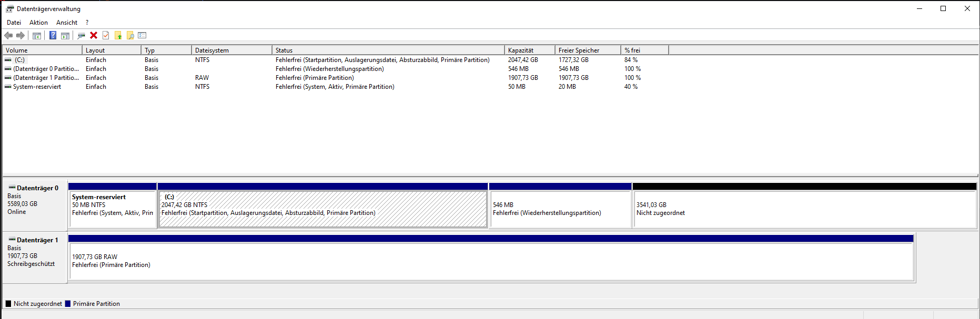The height and width of the screenshot is (319, 980).
Task: Click the checklist view settings icon
Action: click(x=142, y=36)
